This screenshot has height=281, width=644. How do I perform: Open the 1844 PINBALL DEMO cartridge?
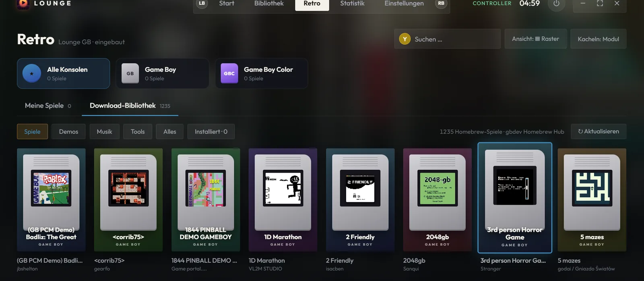point(206,200)
